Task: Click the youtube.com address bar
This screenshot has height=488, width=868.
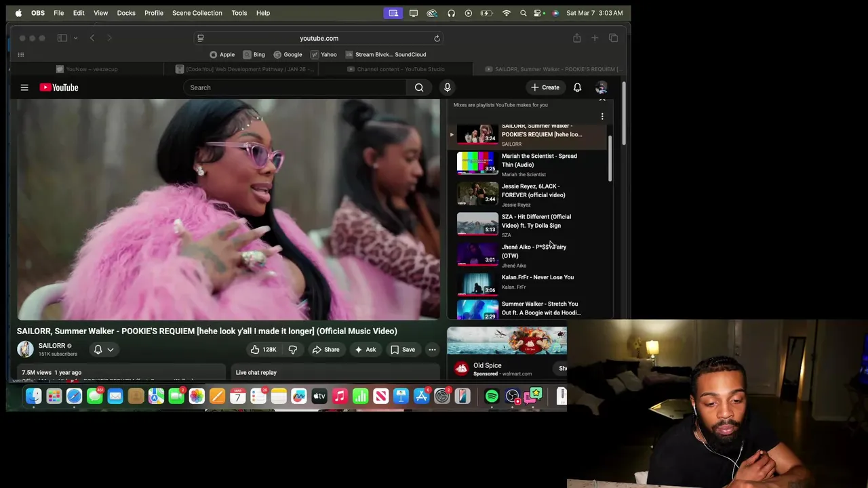Action: tap(319, 39)
